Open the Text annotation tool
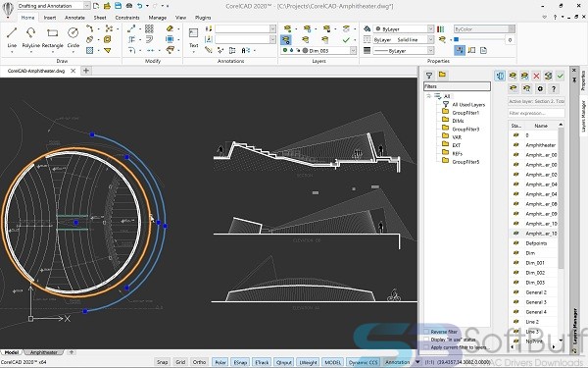Image resolution: width=588 pixels, height=368 pixels. (x=193, y=38)
